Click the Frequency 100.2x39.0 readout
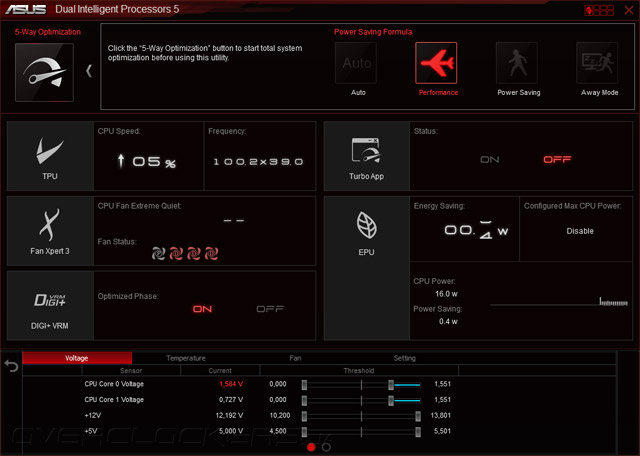 pos(258,162)
